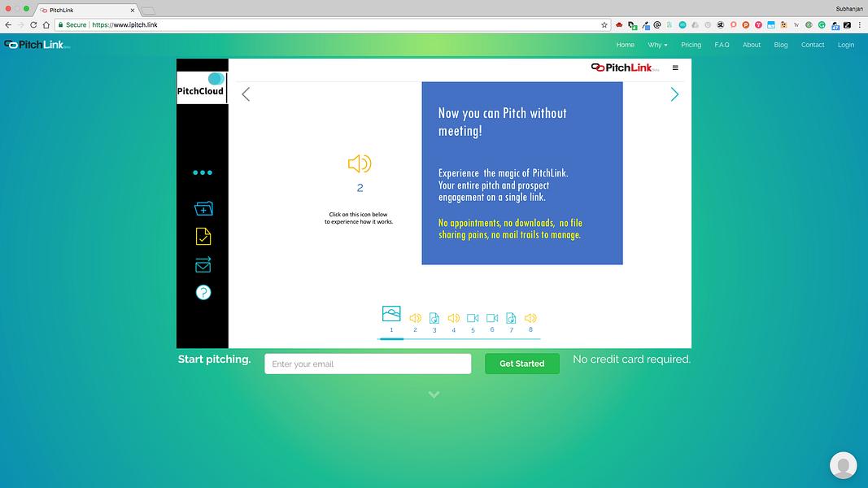The height and width of the screenshot is (488, 868).
Task: Click the email input field
Action: pyautogui.click(x=368, y=364)
